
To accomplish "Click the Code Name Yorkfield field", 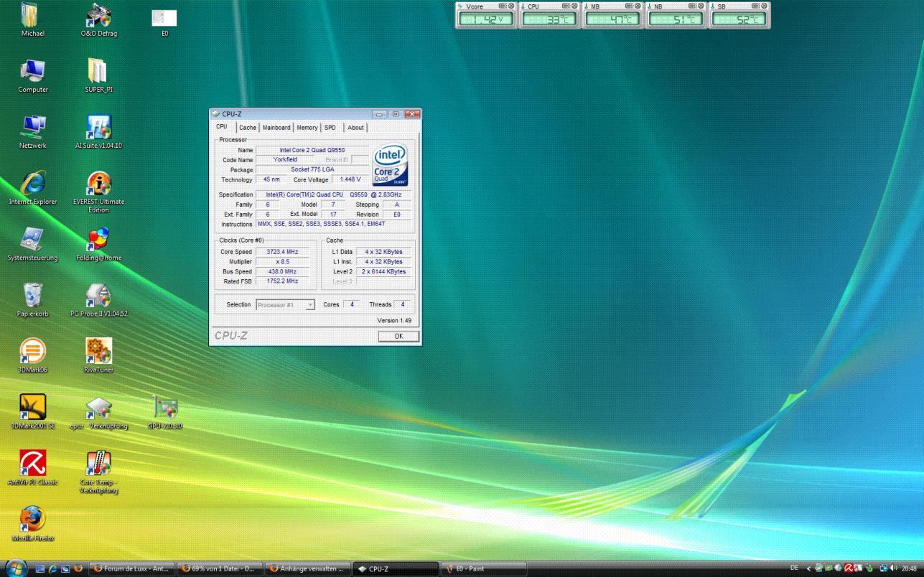I will tap(285, 159).
